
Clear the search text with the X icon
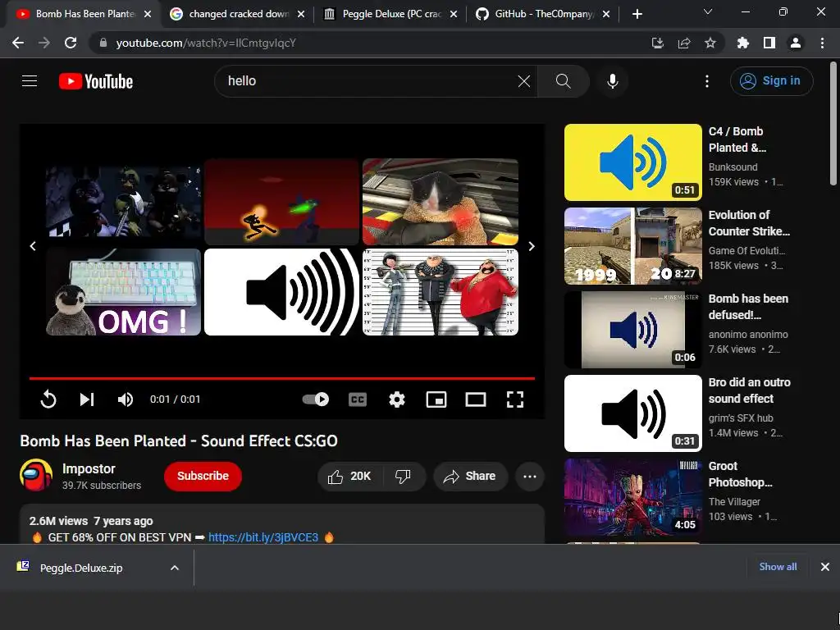click(x=524, y=81)
